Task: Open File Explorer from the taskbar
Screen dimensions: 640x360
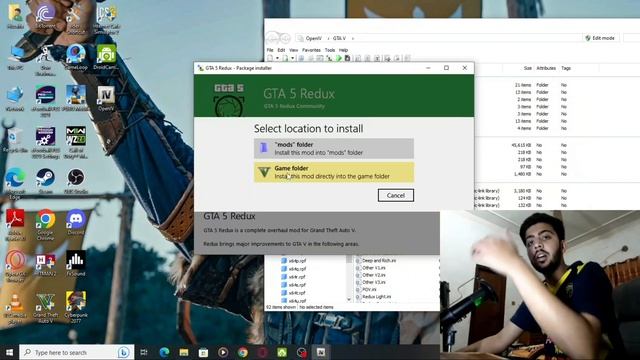Action: point(184,352)
